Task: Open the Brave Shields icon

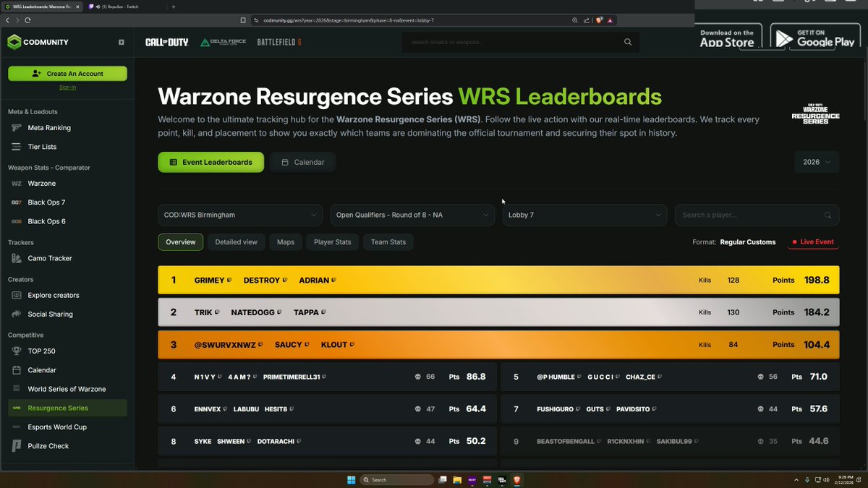Action: point(599,20)
